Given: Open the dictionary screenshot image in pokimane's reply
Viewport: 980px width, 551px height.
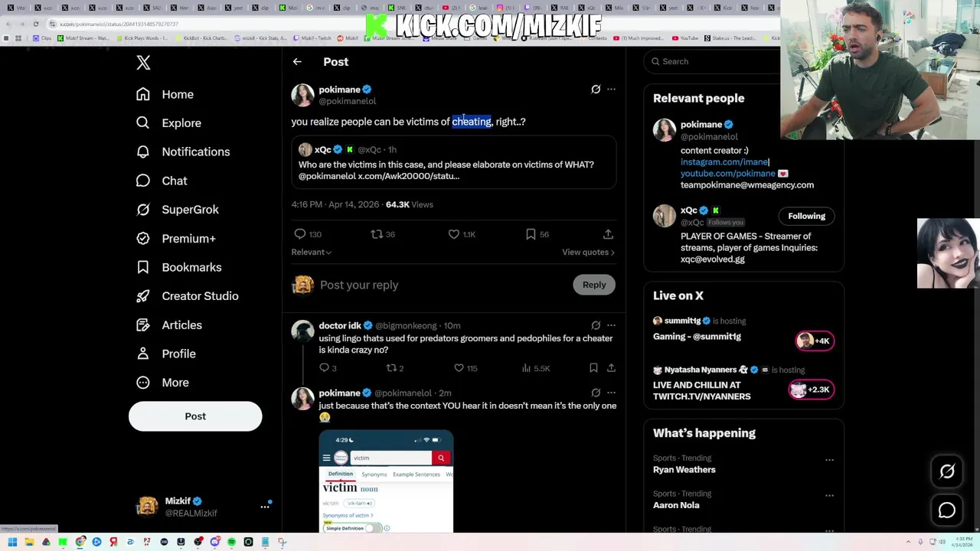Looking at the screenshot, I should click(x=386, y=481).
